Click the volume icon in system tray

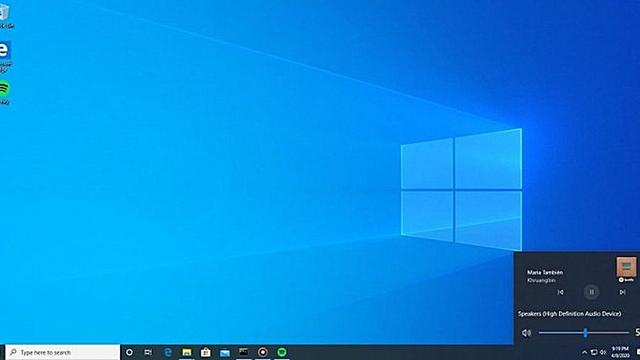pos(603,352)
